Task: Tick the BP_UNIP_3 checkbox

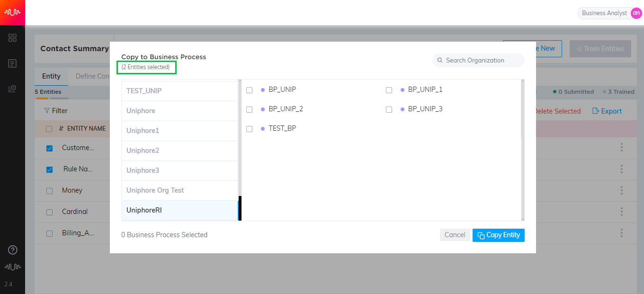Action: [389, 109]
